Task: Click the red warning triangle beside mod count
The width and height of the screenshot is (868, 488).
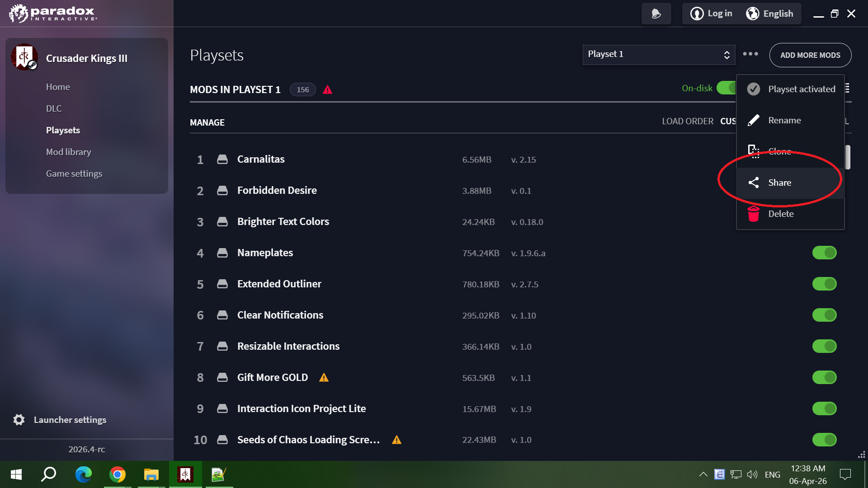Action: (x=328, y=89)
